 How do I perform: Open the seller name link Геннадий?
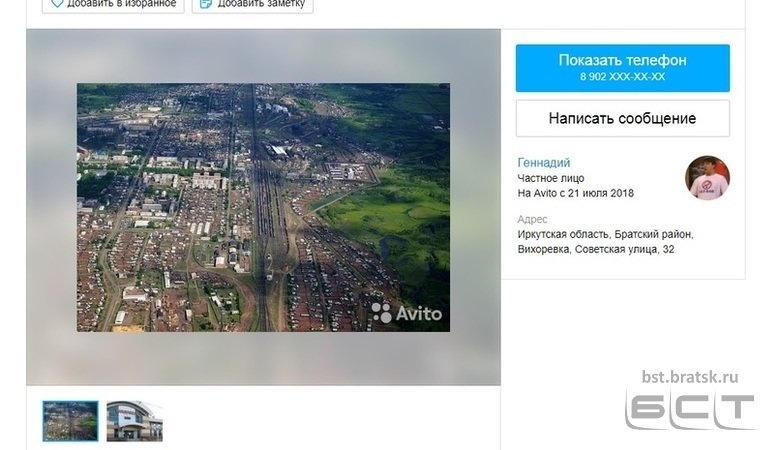pos(544,162)
